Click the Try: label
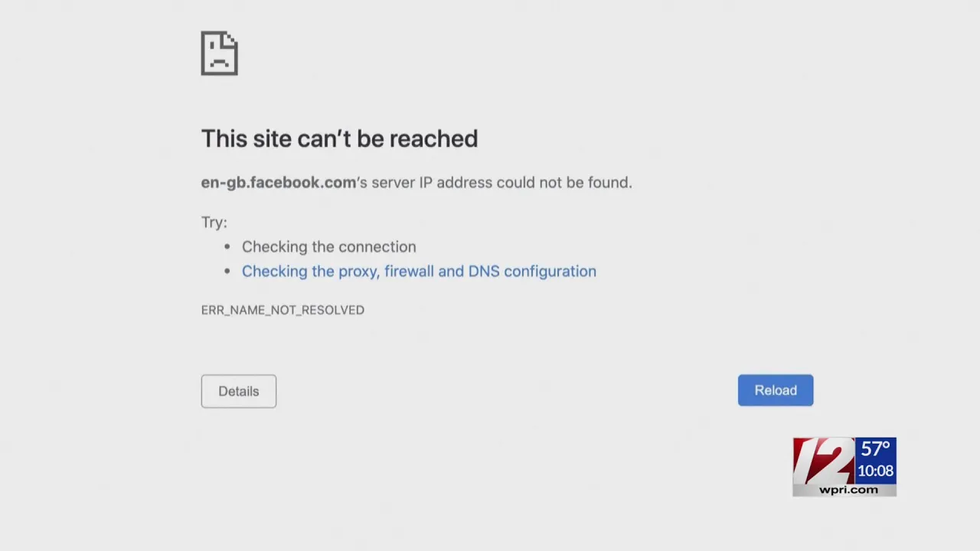This screenshot has height=551, width=980. click(214, 222)
